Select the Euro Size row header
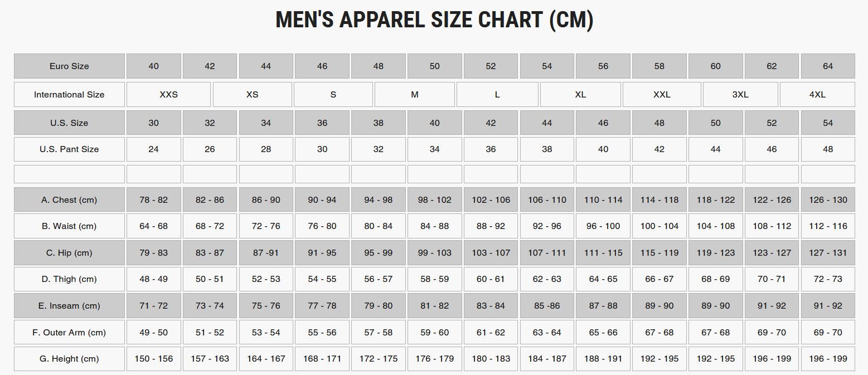This screenshot has height=375, width=868. [x=69, y=66]
